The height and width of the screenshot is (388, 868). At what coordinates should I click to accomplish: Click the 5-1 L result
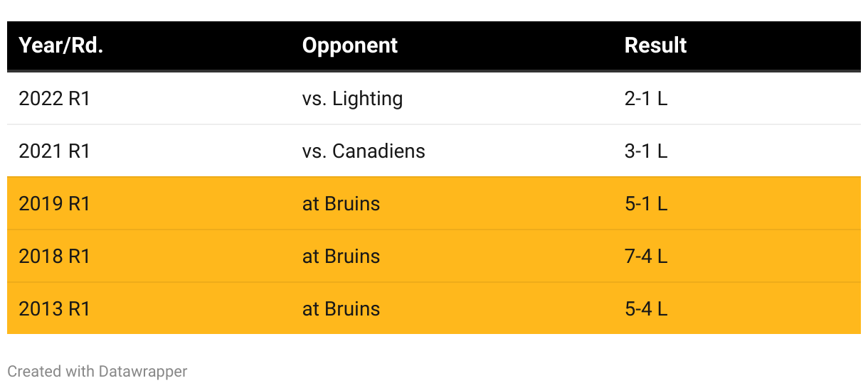[645, 204]
